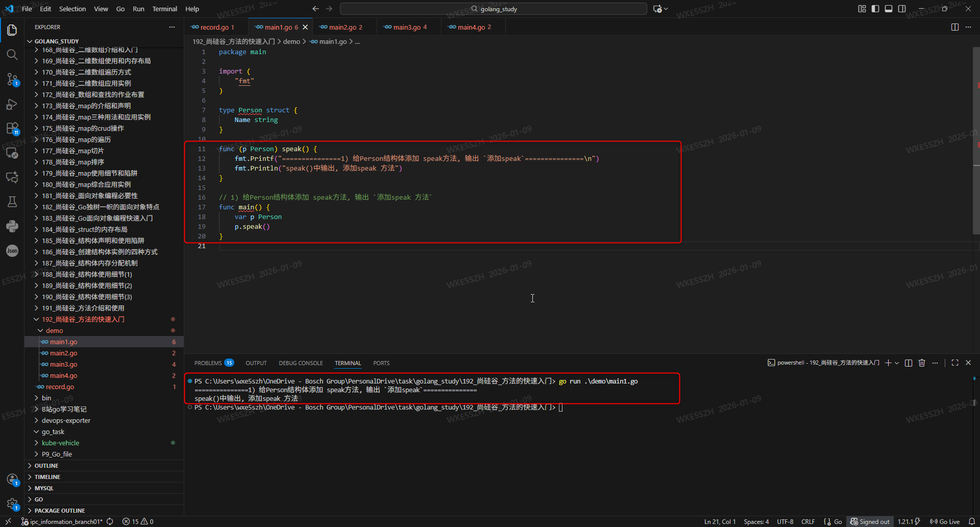The width and height of the screenshot is (980, 527).
Task: Open the Search view in activity bar
Action: pos(12,55)
